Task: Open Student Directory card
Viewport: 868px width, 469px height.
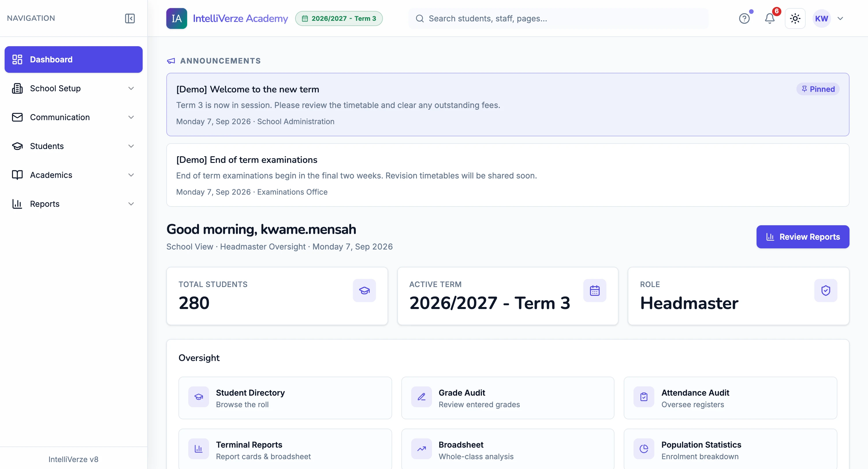Action: click(285, 398)
